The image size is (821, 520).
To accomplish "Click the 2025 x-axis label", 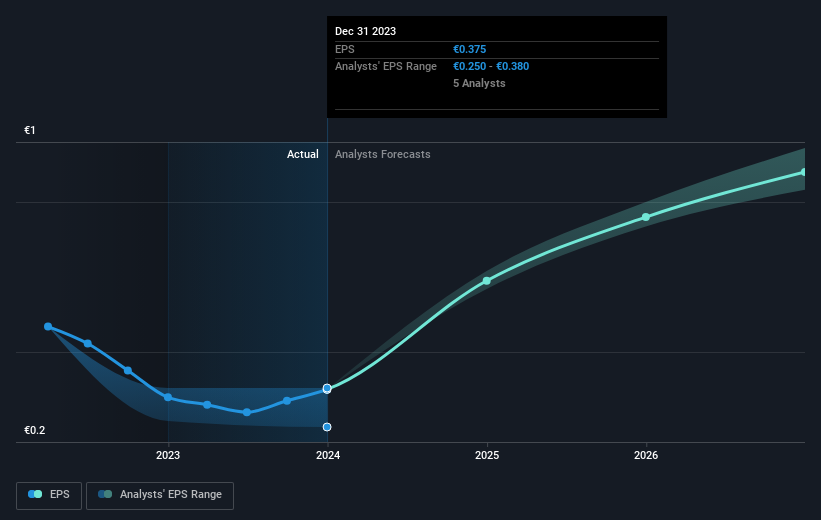I will click(x=487, y=456).
